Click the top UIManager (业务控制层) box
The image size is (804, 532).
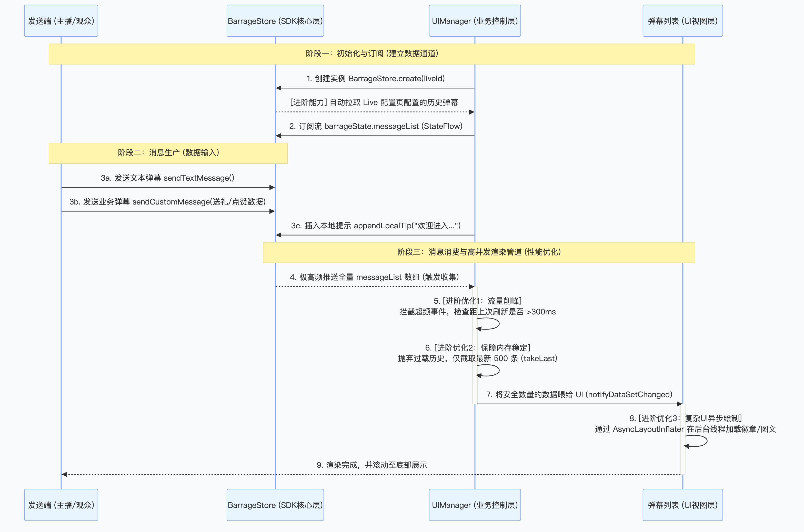(475, 21)
